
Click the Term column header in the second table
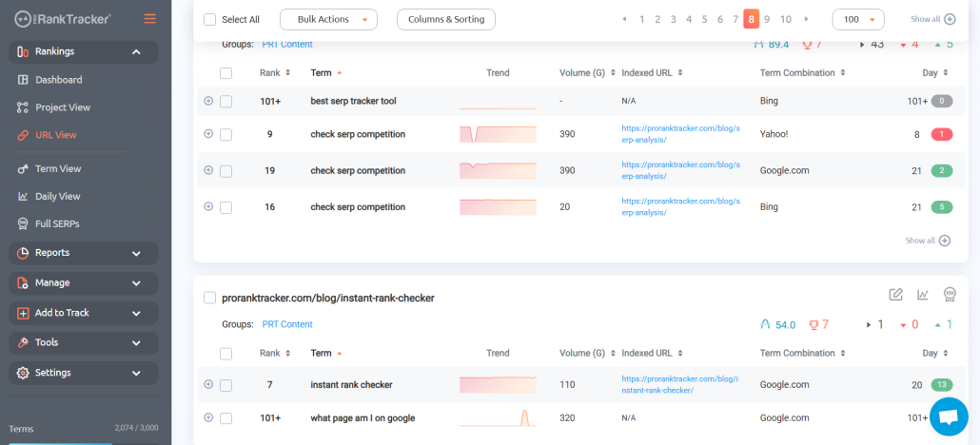tap(322, 353)
